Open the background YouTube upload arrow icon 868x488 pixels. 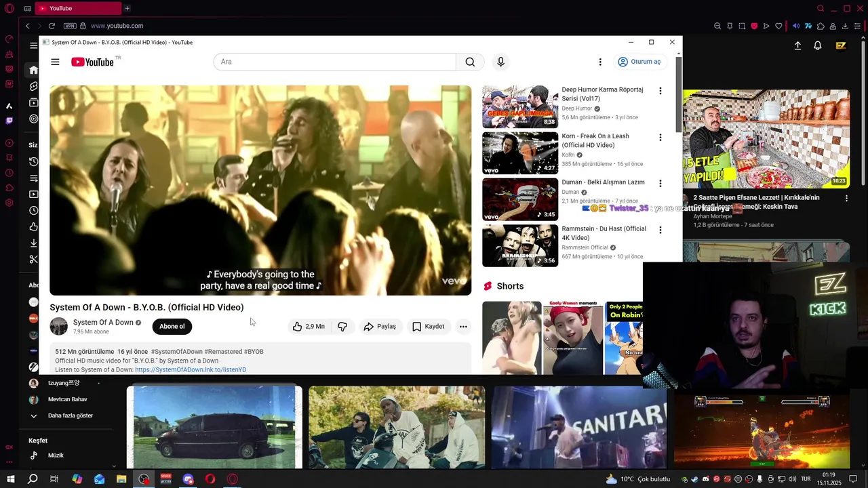coord(797,45)
